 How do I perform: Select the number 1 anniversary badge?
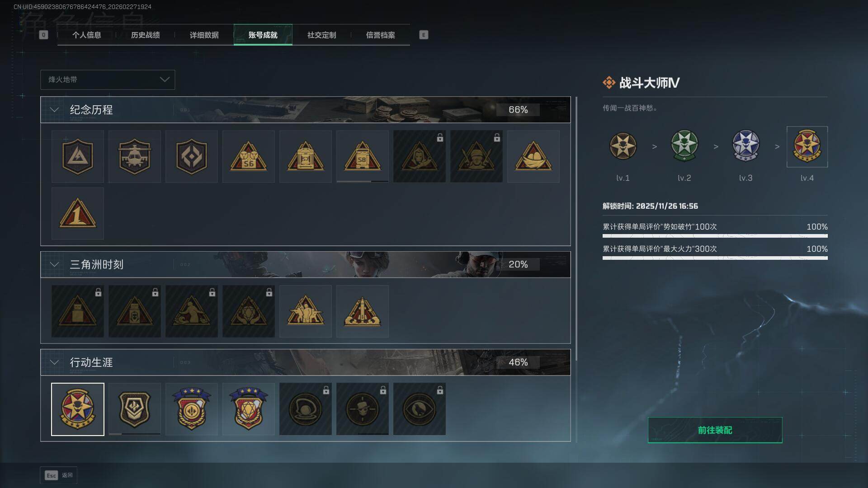pyautogui.click(x=77, y=213)
